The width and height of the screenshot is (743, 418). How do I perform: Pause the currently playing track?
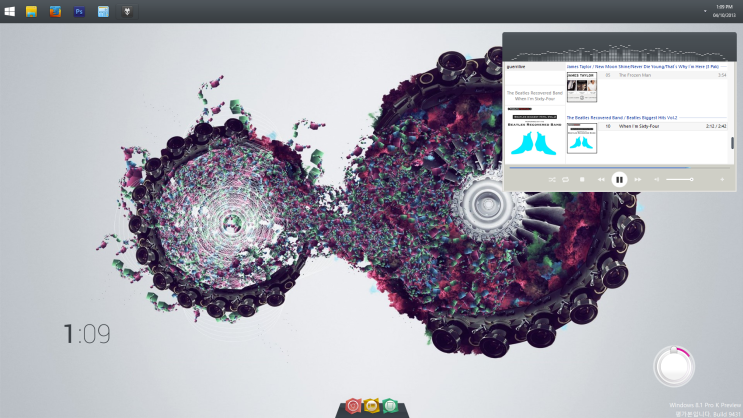(619, 179)
